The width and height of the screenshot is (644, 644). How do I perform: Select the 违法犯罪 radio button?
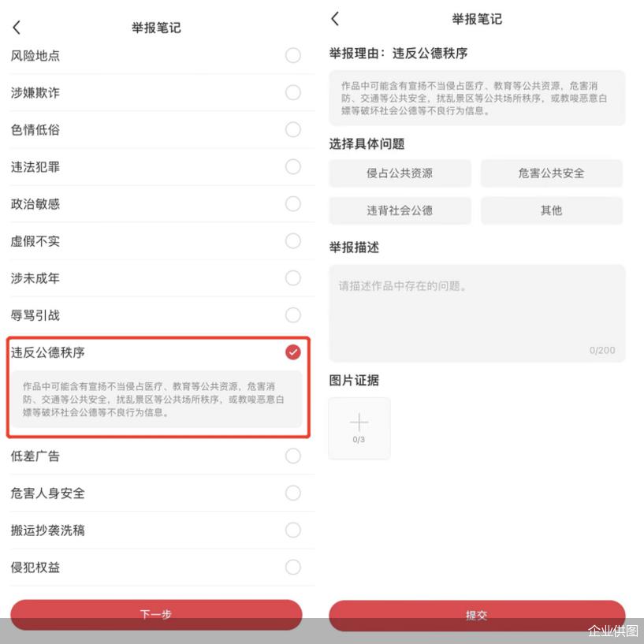[293, 167]
